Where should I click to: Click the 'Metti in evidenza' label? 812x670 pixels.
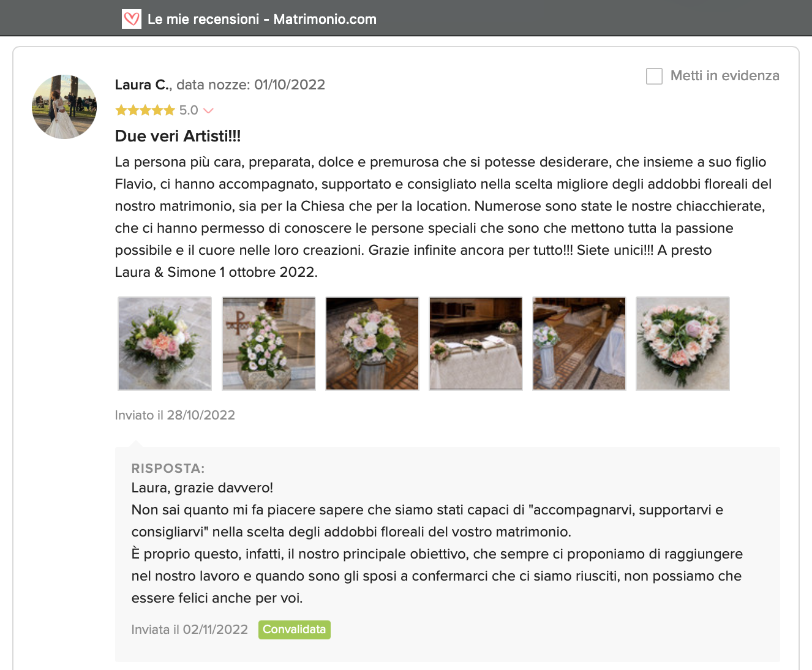click(x=724, y=75)
